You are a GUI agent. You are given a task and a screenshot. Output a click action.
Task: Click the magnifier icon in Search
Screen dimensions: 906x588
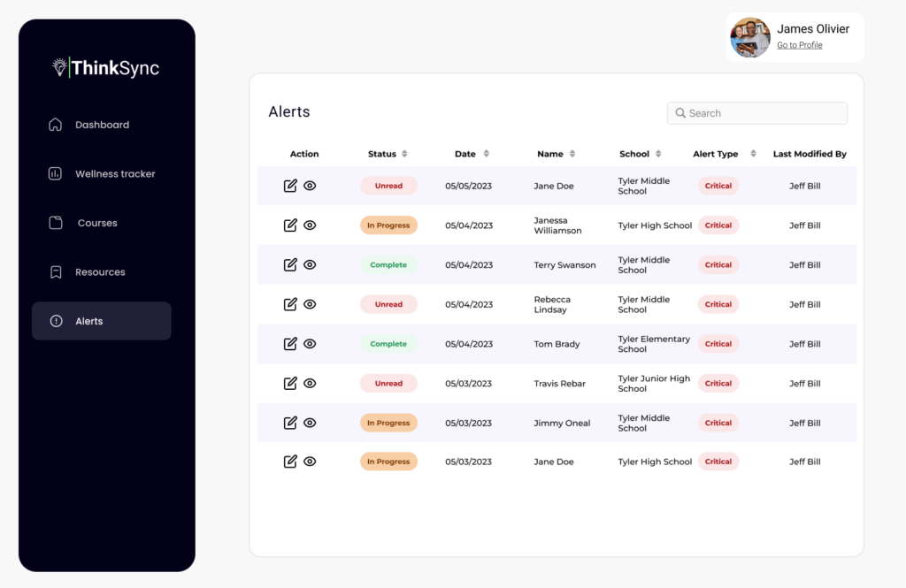point(680,113)
